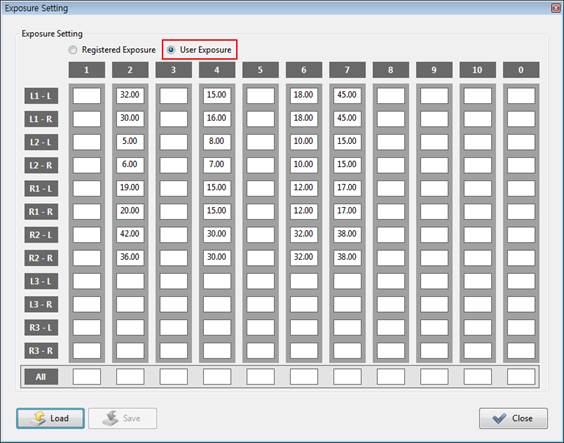Click the disabled Save button

123,418
